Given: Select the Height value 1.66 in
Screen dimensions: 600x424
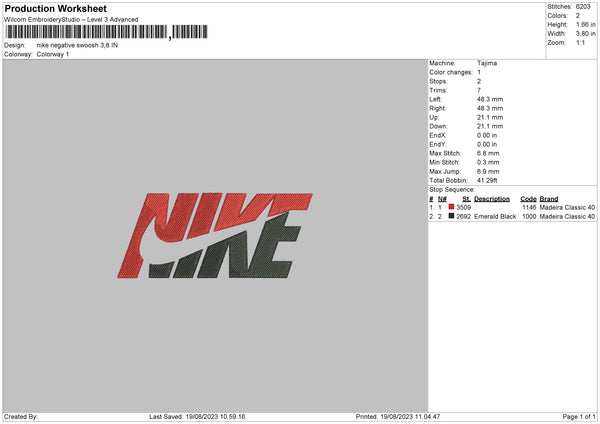Looking at the screenshot, I should pos(585,24).
